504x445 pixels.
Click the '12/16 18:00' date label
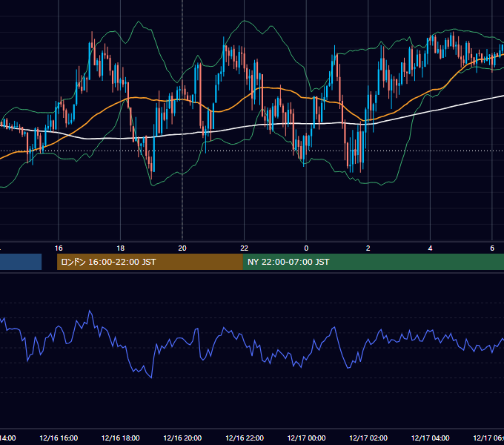[x=121, y=438]
